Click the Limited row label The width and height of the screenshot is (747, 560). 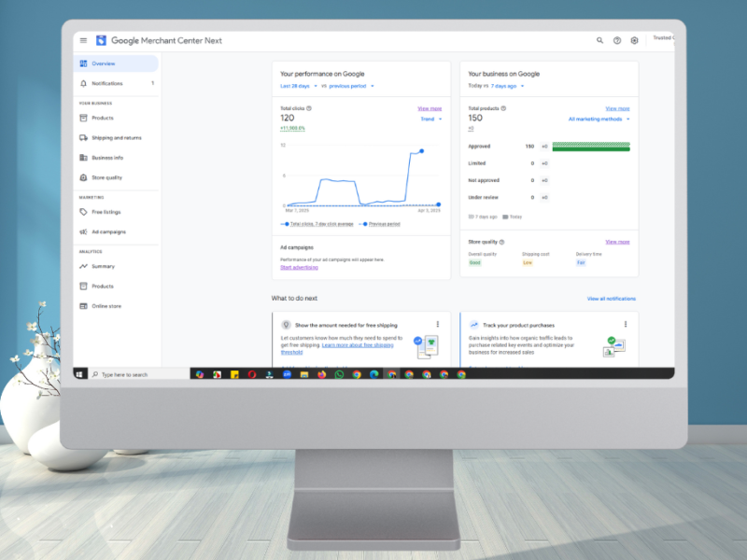click(477, 163)
